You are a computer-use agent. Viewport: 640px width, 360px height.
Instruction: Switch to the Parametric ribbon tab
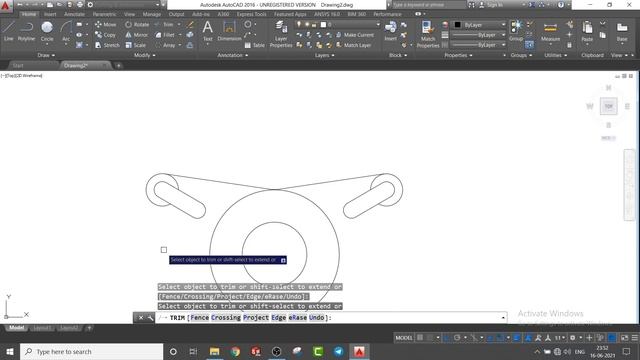(104, 14)
